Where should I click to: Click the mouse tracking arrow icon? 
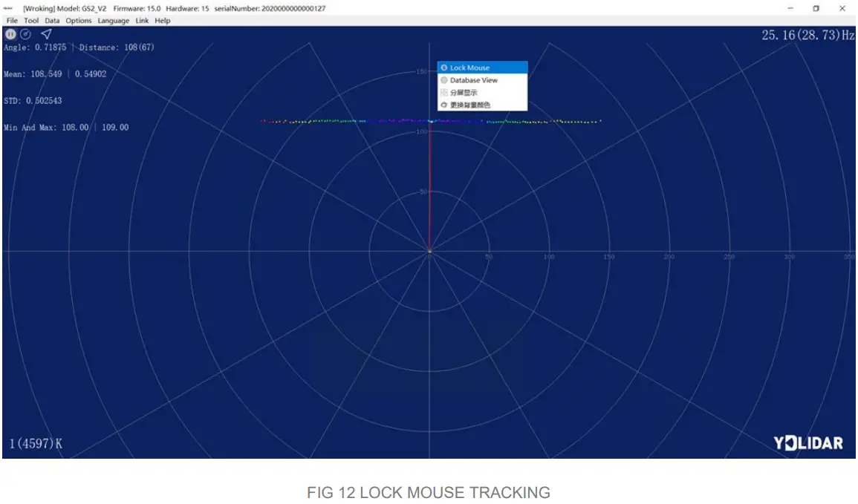coord(46,34)
